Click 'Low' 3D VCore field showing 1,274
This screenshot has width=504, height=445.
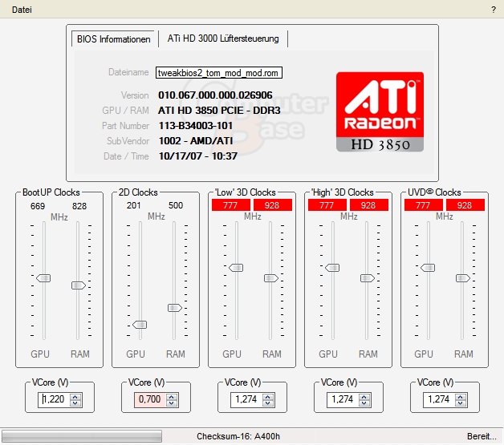click(246, 400)
